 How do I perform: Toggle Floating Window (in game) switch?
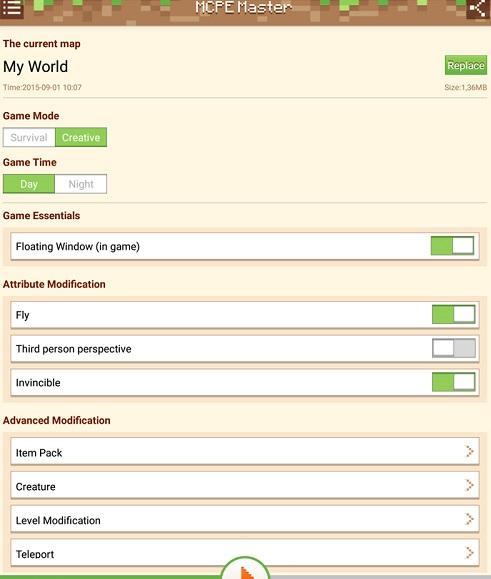tap(453, 246)
